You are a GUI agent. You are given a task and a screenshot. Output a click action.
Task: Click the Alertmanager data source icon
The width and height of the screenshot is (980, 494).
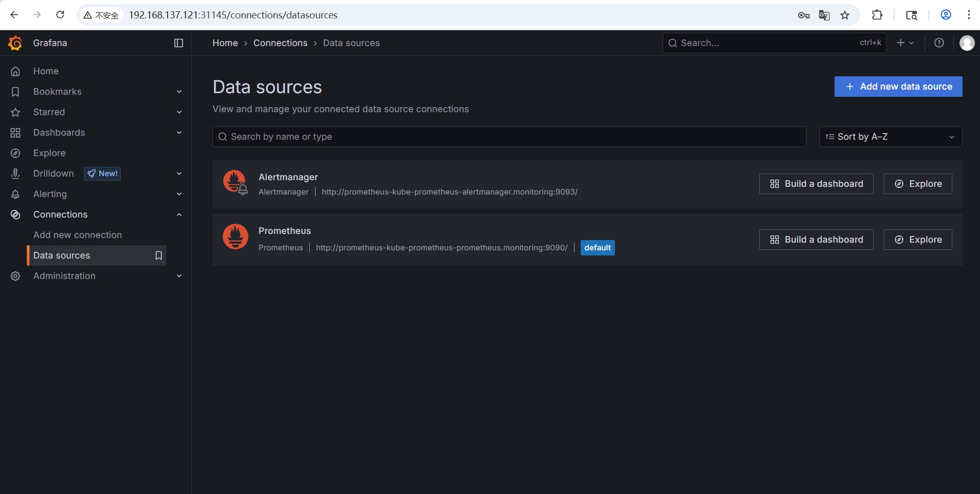(x=236, y=182)
